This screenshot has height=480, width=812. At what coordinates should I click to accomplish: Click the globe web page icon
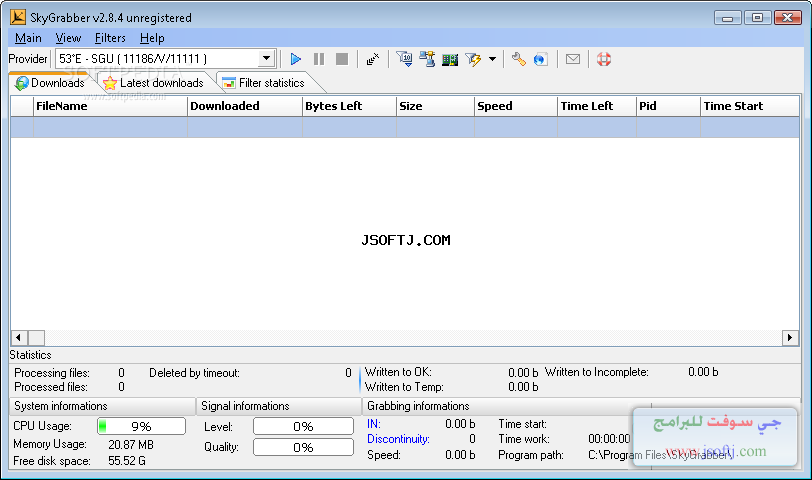(x=541, y=59)
